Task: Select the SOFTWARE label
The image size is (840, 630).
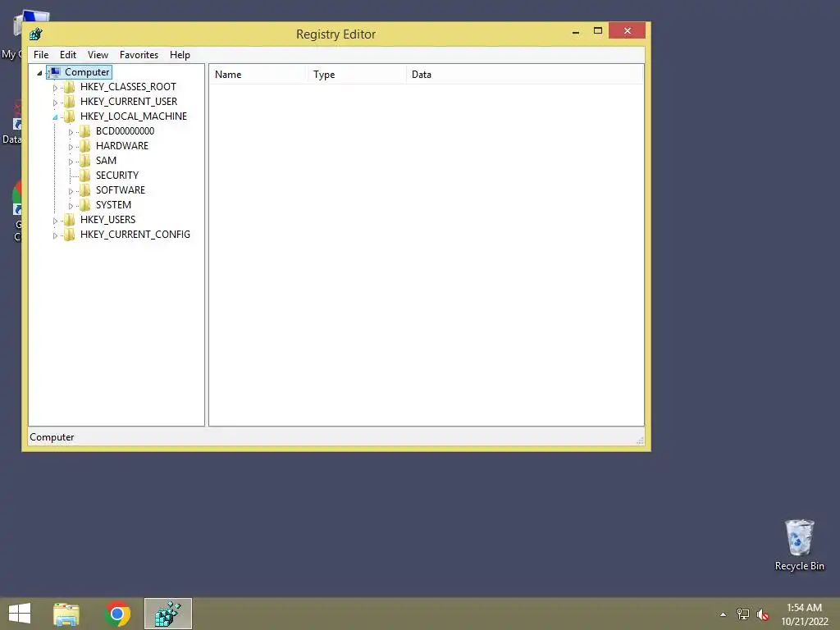Action: (x=121, y=190)
